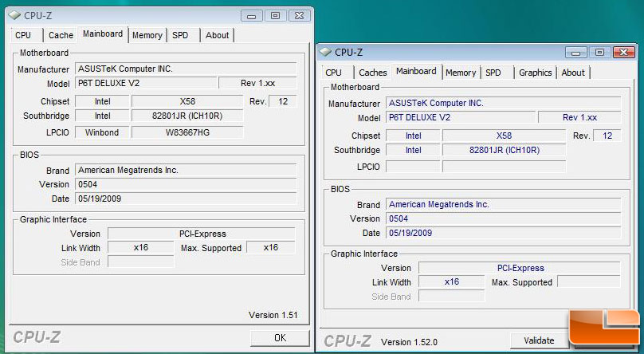This screenshot has height=354, width=644.
Task: Open the About tab in CPU-Z 1.52.0 window
Action: 573,73
